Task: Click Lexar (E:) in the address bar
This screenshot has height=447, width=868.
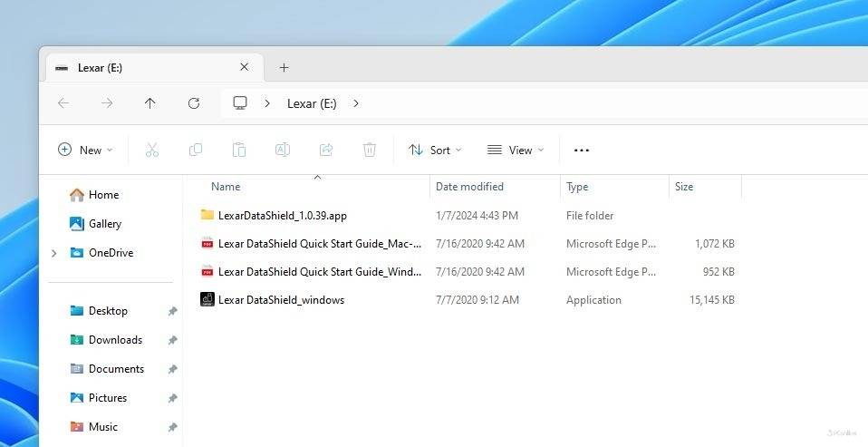Action: click(312, 103)
